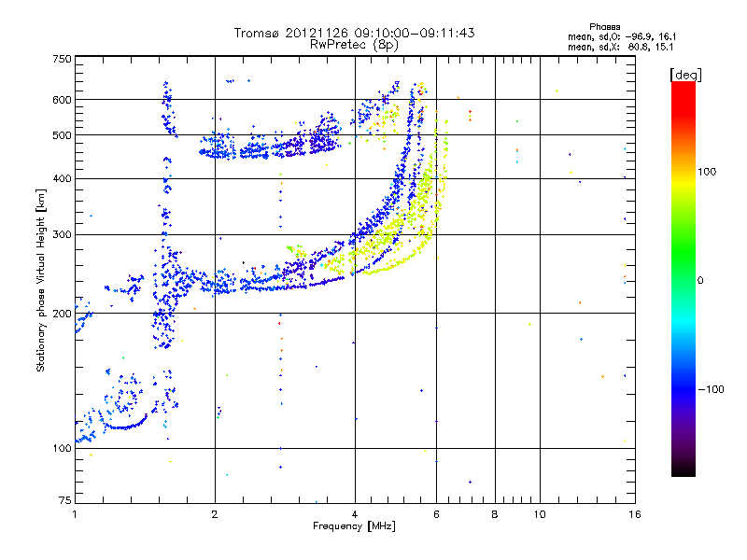The height and width of the screenshot is (560, 747).
Task: Click the x-axis tick label '16'
Action: tap(635, 514)
